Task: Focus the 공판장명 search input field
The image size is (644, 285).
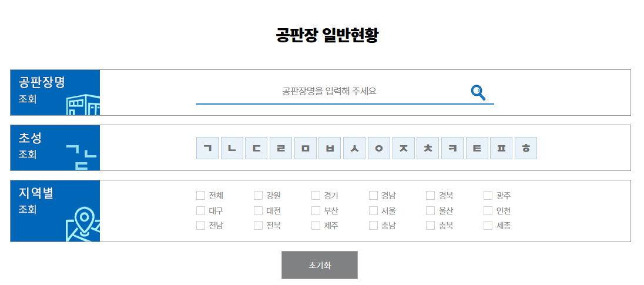Action: 329,91
